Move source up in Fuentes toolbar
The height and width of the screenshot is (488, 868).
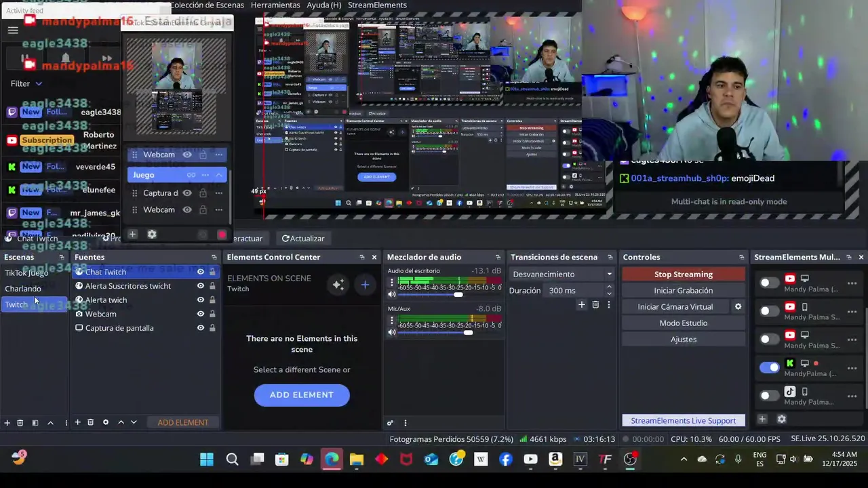pyautogui.click(x=121, y=422)
